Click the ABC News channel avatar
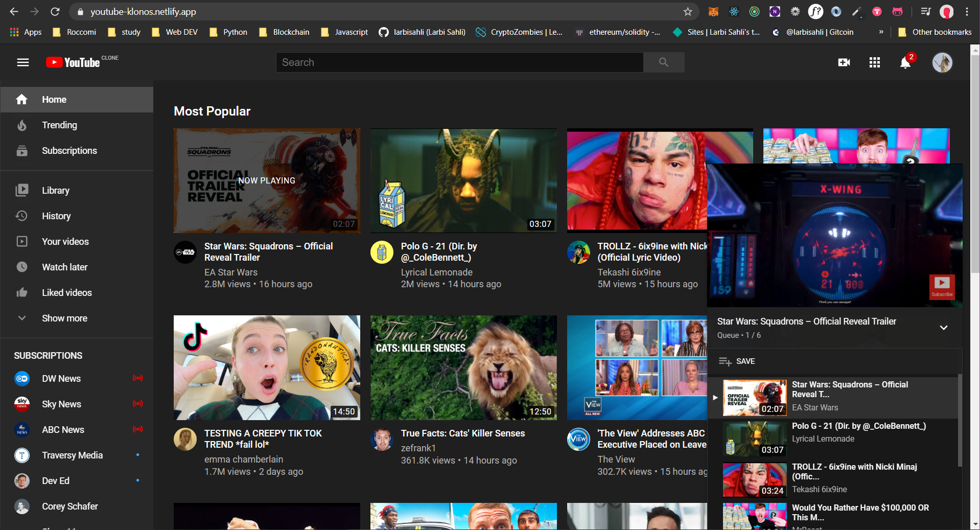 tap(22, 429)
